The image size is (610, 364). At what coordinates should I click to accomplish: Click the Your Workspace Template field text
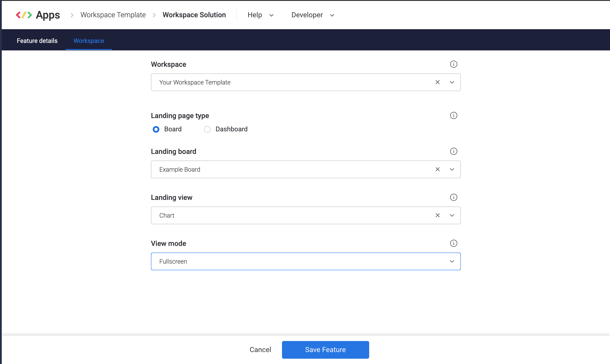[x=195, y=82]
